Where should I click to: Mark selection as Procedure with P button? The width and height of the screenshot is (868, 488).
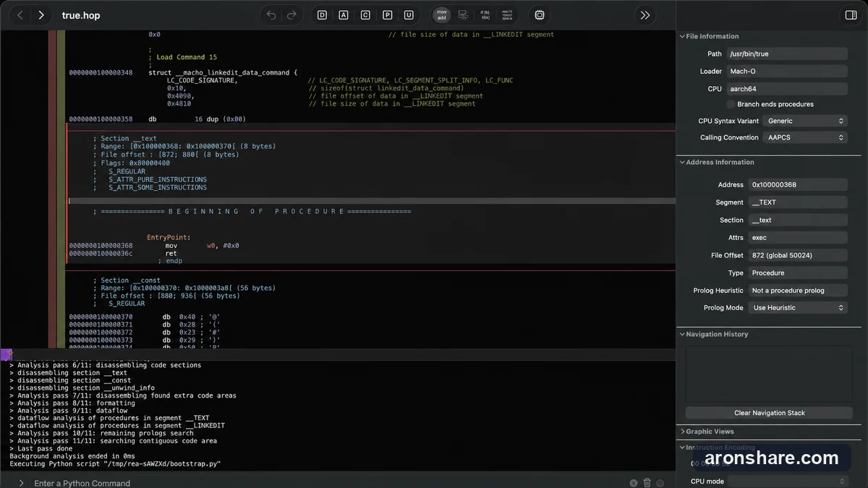tap(388, 15)
